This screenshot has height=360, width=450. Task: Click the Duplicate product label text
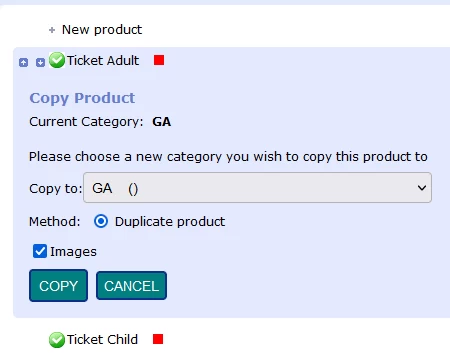click(x=170, y=222)
